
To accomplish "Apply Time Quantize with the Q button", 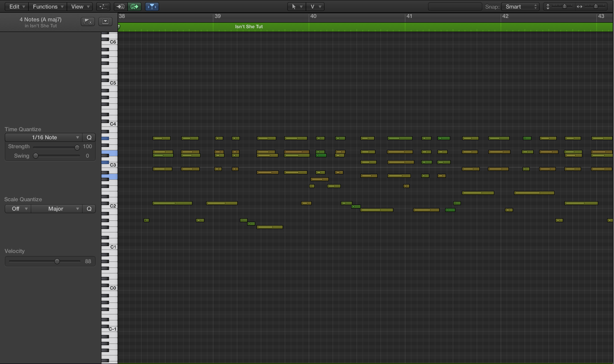I will pos(89,137).
